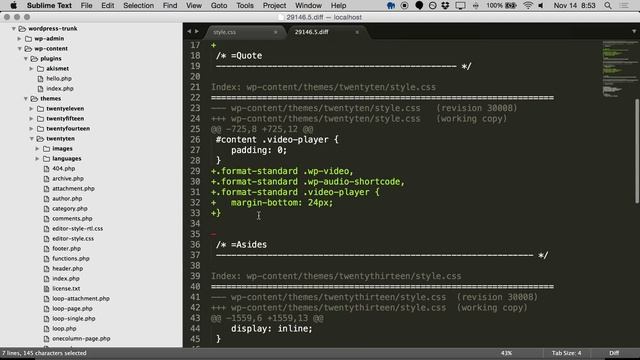640x360 pixels.
Task: Open Notification Center list icon
Action: tap(624, 6)
